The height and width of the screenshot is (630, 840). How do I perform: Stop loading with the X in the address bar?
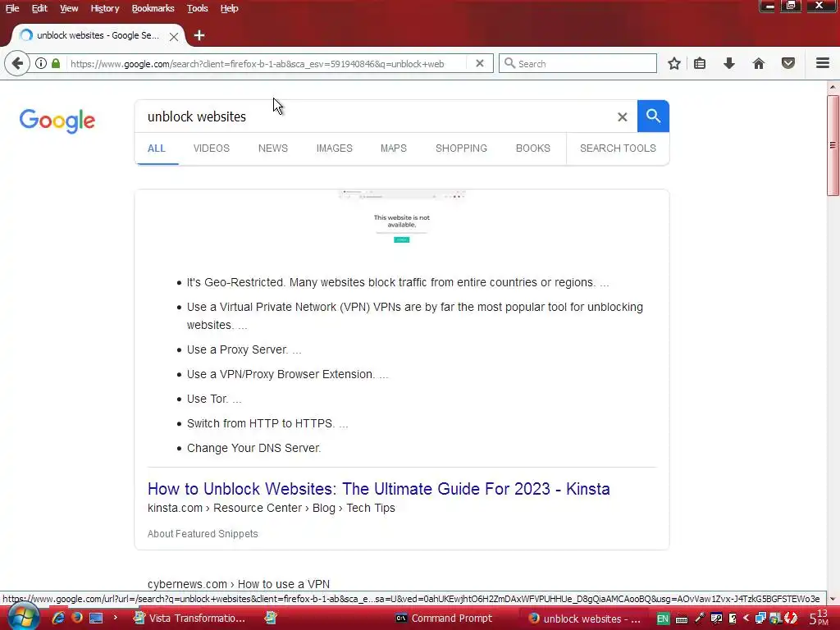click(x=479, y=63)
